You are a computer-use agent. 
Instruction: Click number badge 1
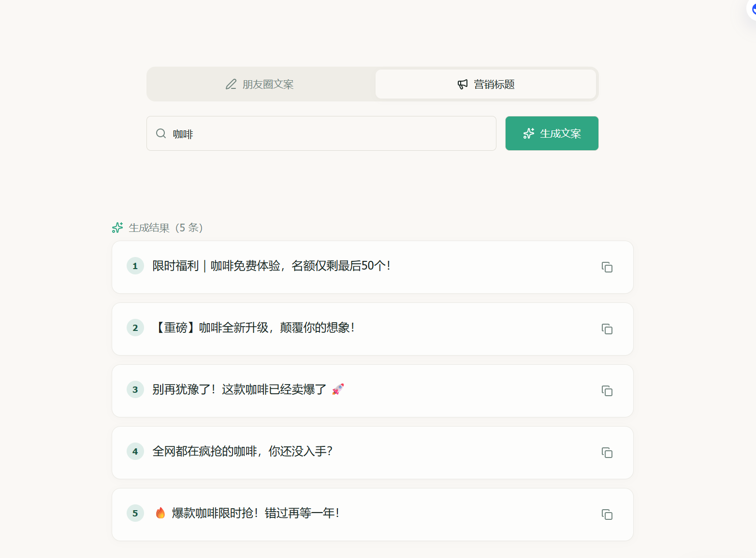[x=135, y=266]
